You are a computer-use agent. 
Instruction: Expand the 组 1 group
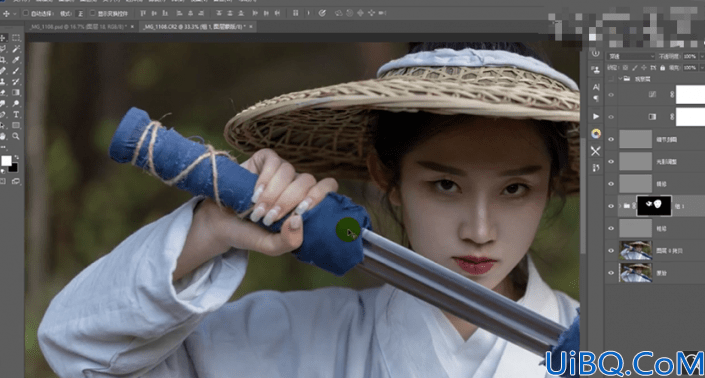[x=620, y=206]
